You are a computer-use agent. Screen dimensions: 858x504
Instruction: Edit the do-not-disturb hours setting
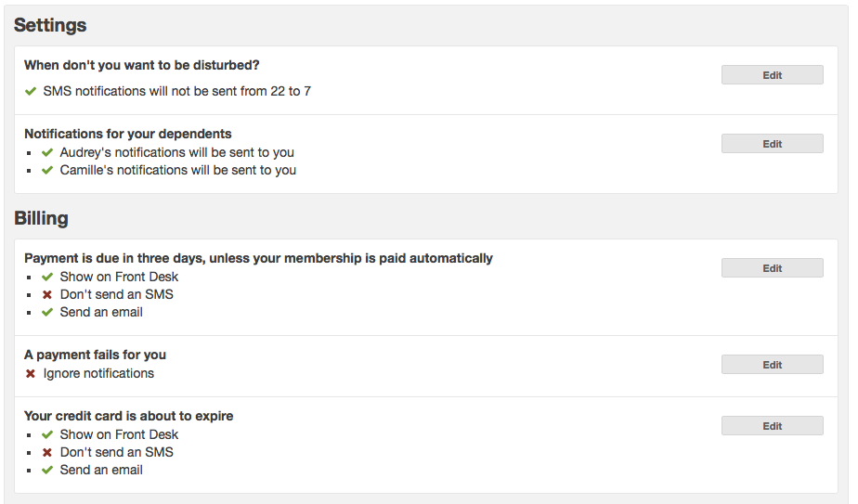tap(772, 75)
